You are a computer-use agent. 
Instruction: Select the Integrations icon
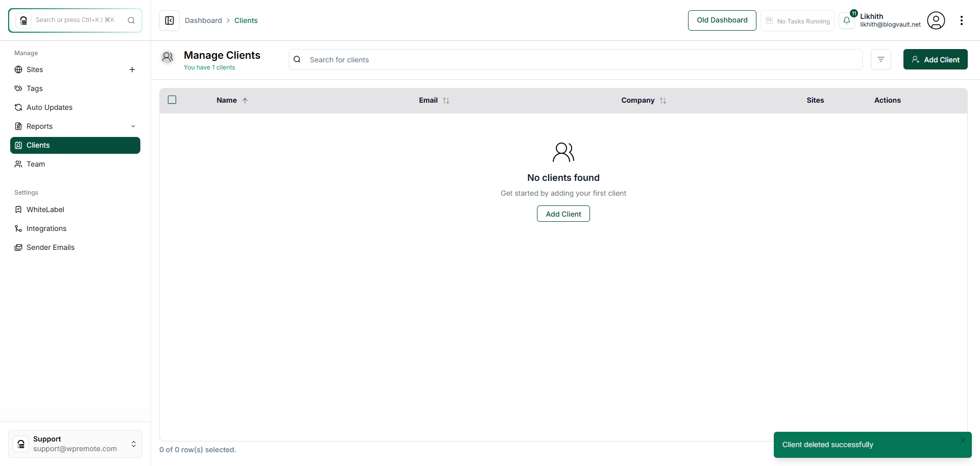(19, 228)
